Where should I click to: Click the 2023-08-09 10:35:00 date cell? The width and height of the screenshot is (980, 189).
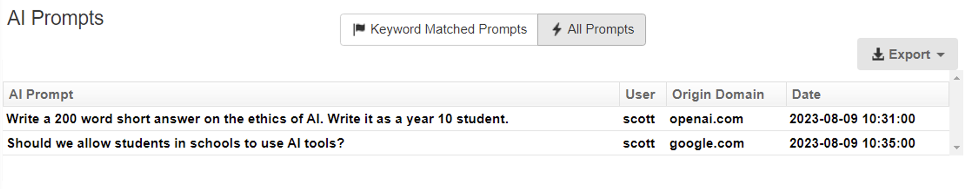[852, 143]
